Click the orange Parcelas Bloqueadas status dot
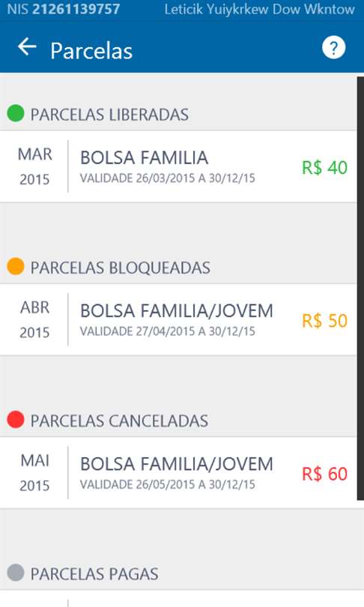 tap(16, 266)
